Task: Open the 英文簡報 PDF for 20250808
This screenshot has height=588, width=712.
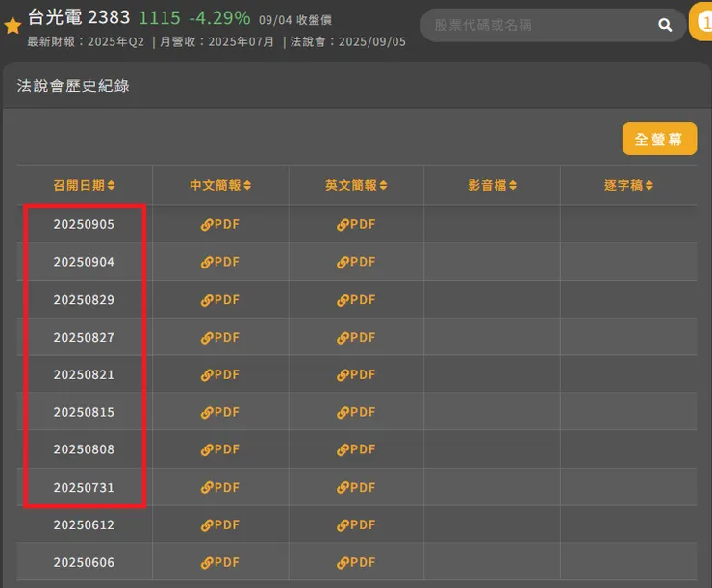Action: point(356,449)
